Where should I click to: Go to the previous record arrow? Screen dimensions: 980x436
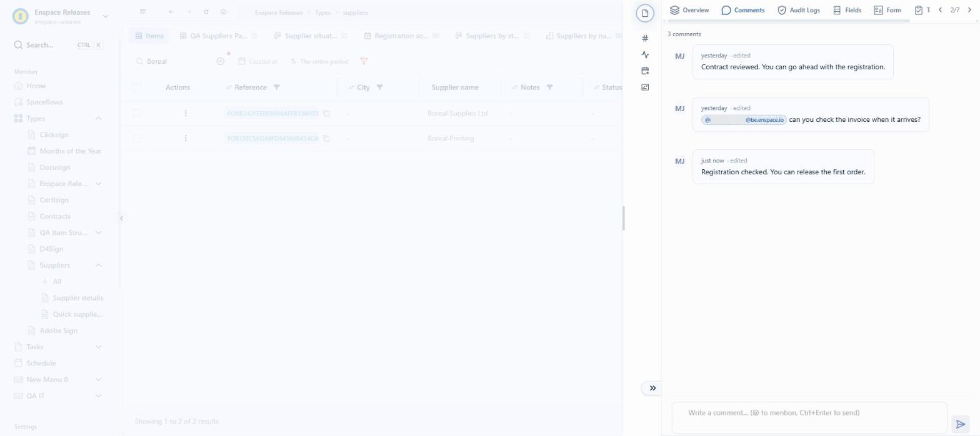[940, 10]
